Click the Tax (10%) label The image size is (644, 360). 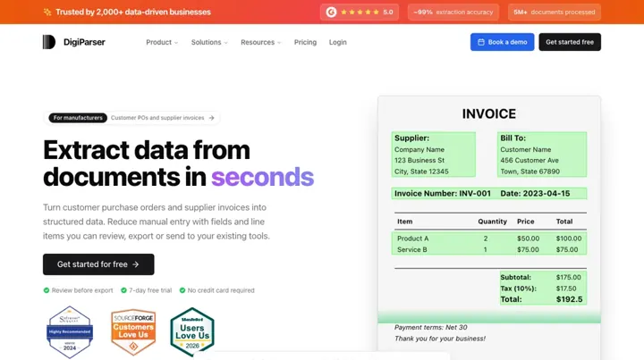tap(518, 289)
